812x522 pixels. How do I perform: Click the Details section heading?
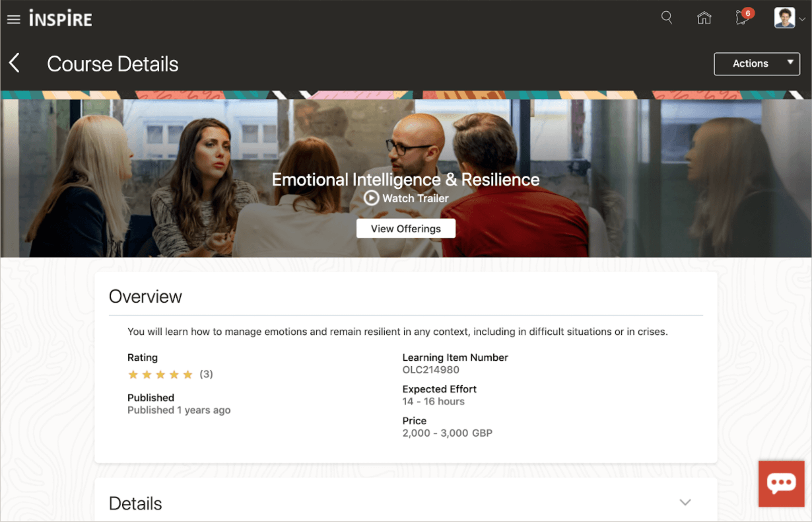click(135, 503)
